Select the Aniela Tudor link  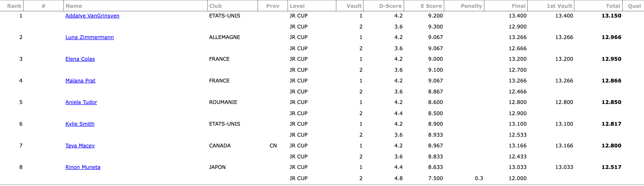[x=81, y=102]
